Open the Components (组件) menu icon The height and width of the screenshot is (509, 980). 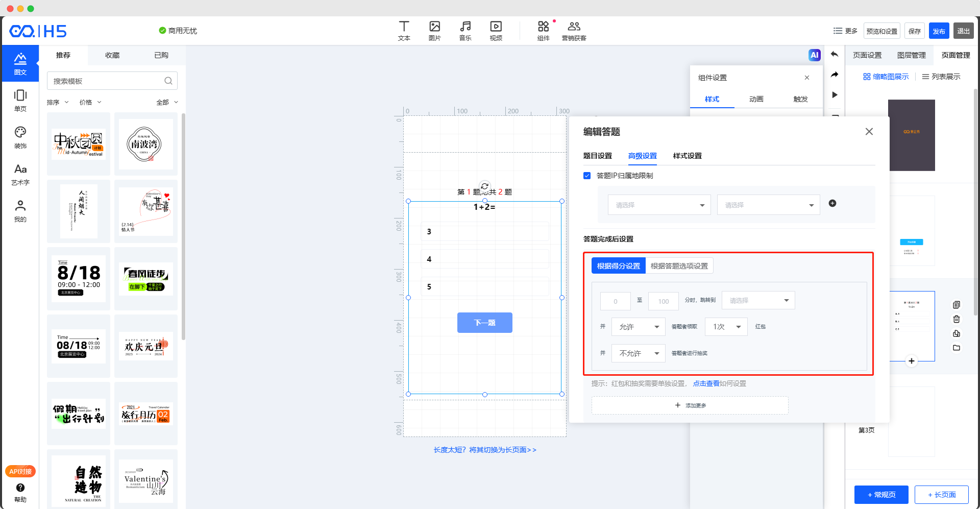click(543, 30)
